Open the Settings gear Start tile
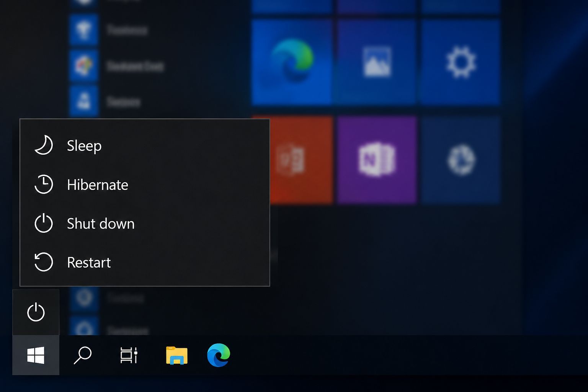Screen dimensions: 588x392 tap(461, 62)
